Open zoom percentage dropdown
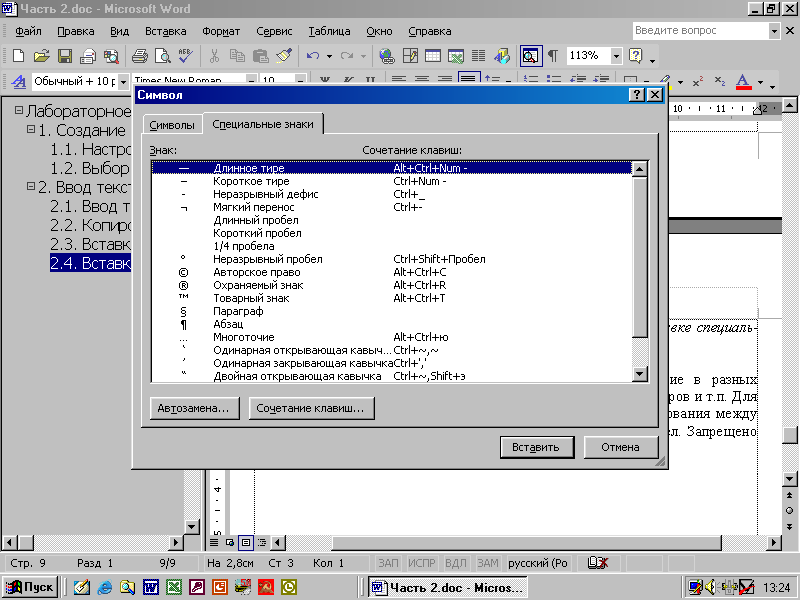800x600 pixels. tap(617, 56)
